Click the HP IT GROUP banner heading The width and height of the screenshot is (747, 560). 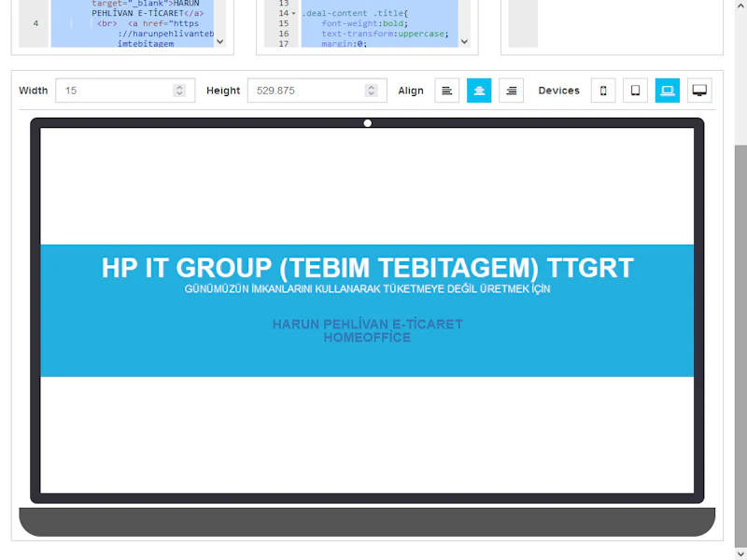tap(367, 267)
